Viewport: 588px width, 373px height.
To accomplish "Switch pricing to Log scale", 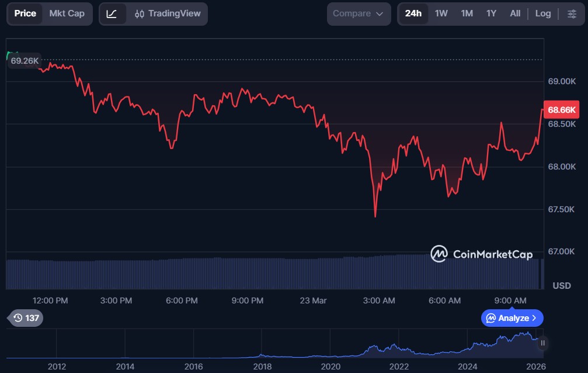I will click(542, 13).
